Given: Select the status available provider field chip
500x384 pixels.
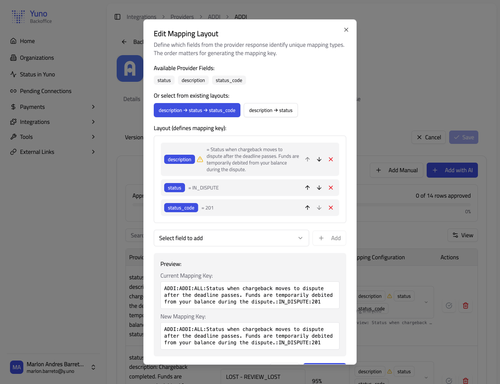Looking at the screenshot, I should pos(164,80).
